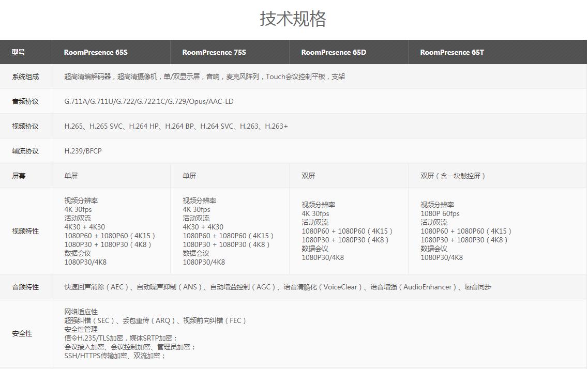Click the H.265 video codec list text
Image resolution: width=588 pixels, height=369 pixels.
[176, 127]
